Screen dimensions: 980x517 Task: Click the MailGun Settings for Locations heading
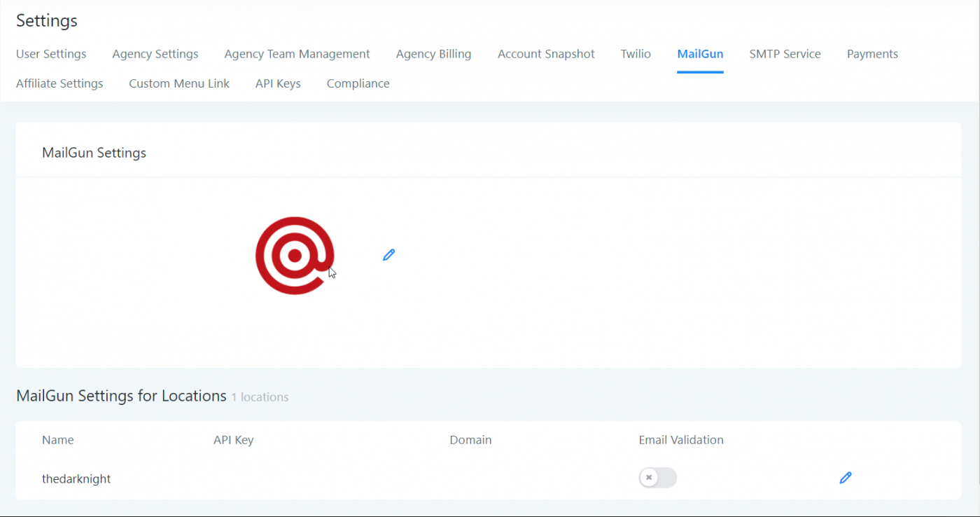(121, 396)
